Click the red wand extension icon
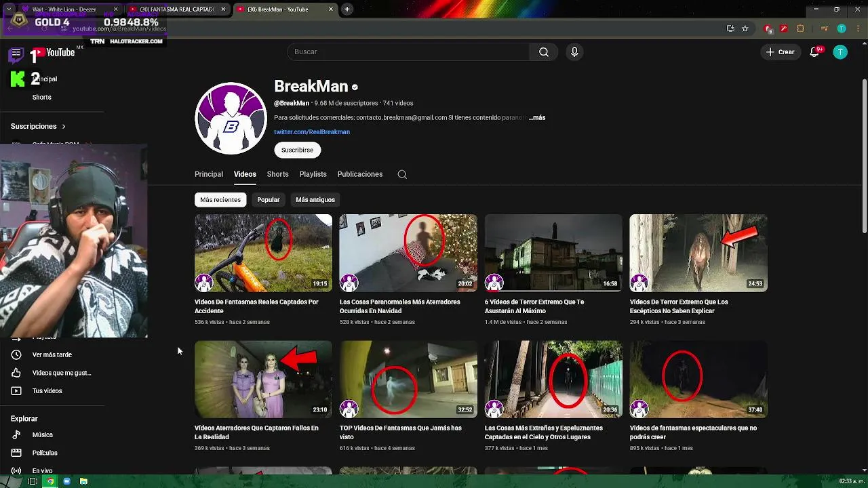The width and height of the screenshot is (868, 488). click(784, 28)
